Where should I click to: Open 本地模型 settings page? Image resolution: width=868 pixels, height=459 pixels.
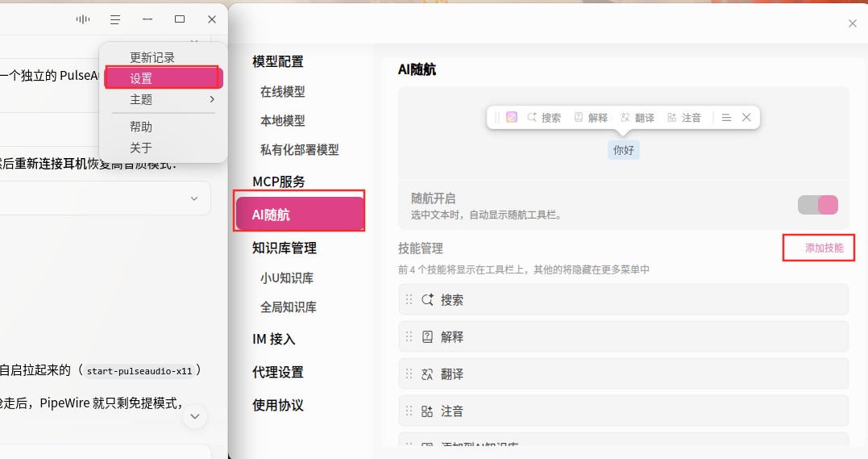pos(283,121)
